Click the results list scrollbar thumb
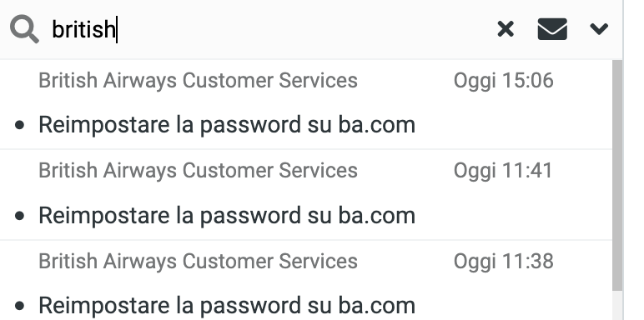The image size is (644, 320). click(x=617, y=176)
